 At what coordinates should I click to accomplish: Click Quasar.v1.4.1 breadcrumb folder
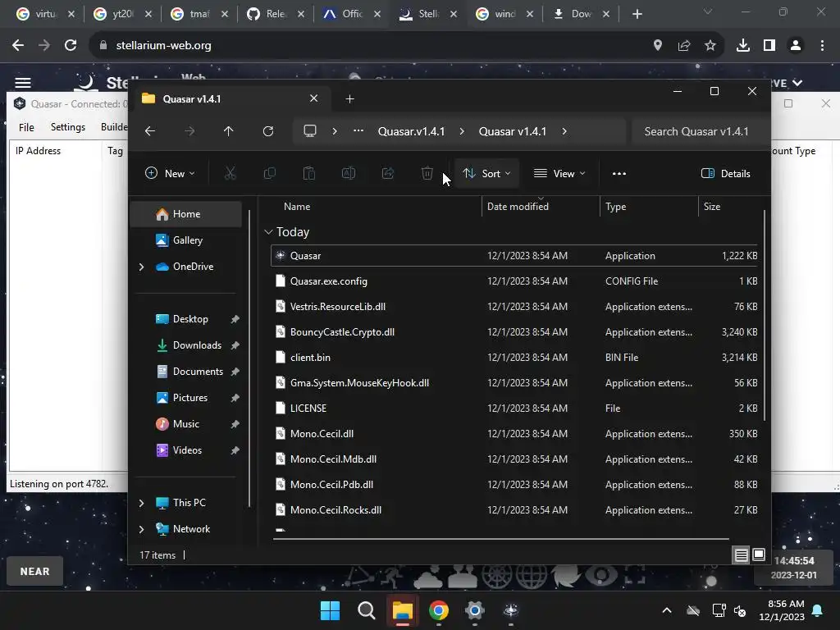point(412,131)
